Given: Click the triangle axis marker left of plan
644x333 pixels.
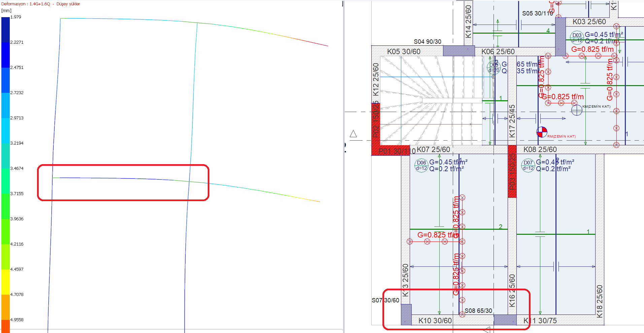Looking at the screenshot, I should [353, 134].
